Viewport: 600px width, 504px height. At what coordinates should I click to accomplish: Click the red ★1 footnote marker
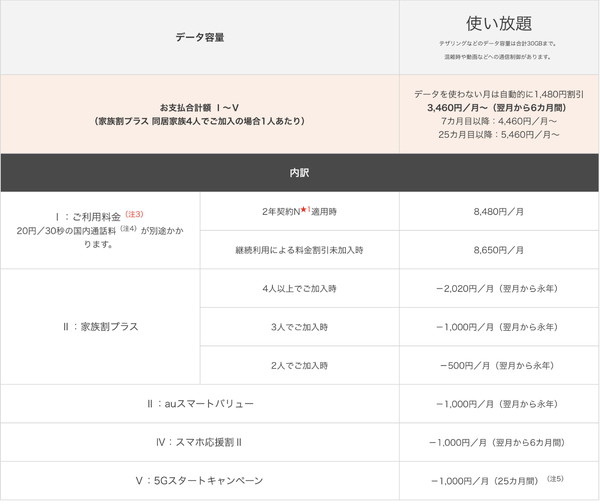[x=323, y=210]
